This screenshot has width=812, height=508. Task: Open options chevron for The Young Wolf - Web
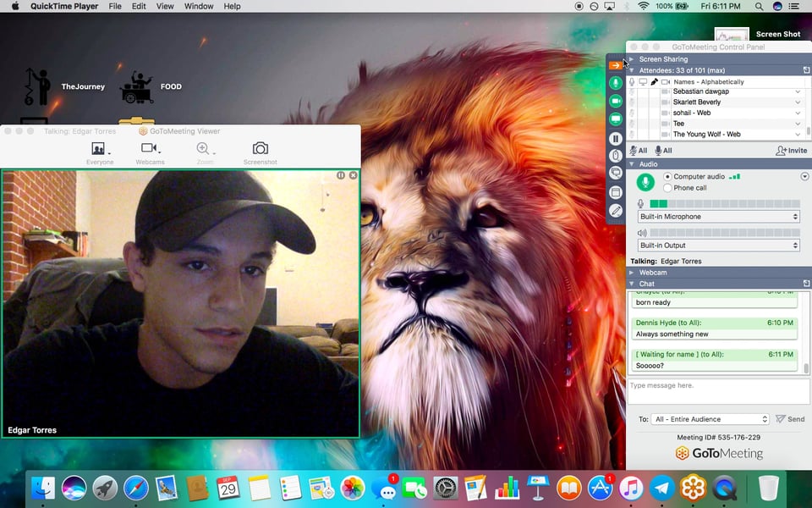point(798,135)
